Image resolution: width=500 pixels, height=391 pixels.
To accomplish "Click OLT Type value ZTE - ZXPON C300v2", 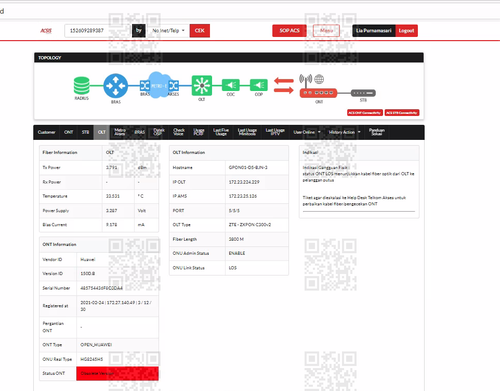I will tap(250, 225).
